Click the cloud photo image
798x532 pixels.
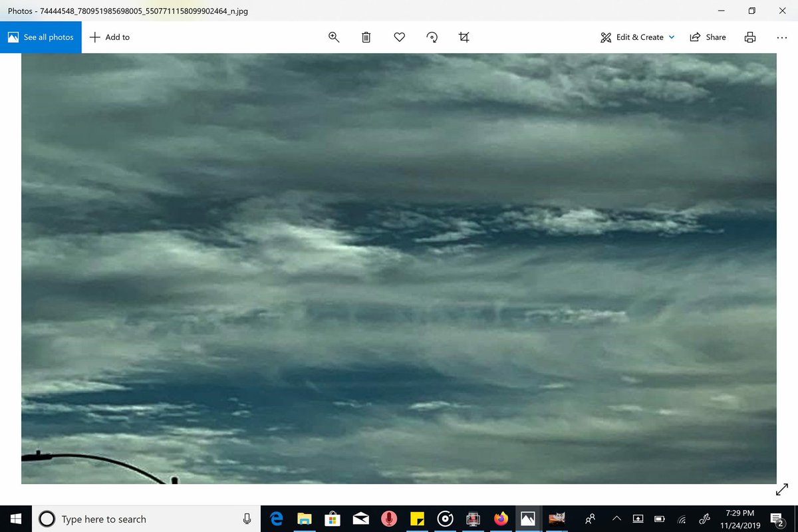pos(399,269)
